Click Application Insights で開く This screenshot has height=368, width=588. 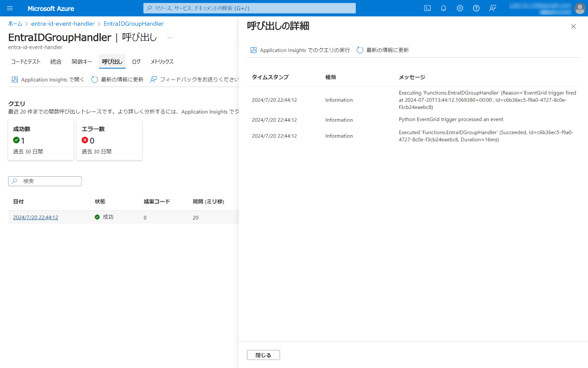(x=48, y=79)
